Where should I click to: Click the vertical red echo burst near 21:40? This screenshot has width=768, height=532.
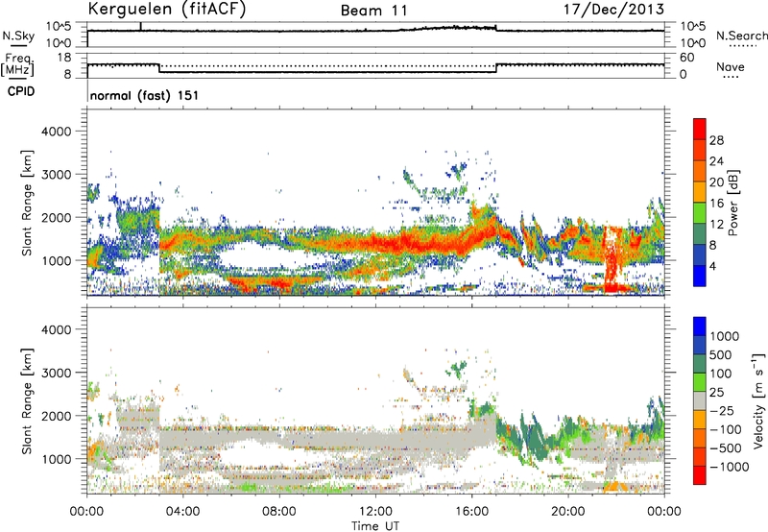click(611, 259)
